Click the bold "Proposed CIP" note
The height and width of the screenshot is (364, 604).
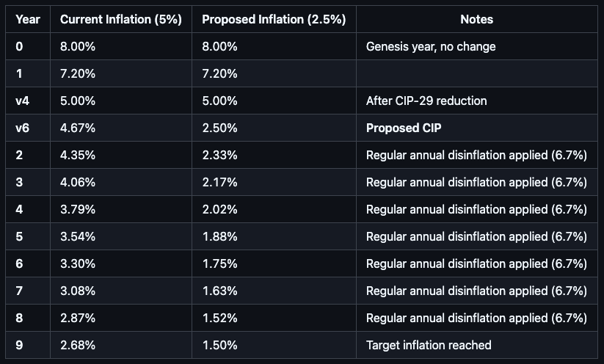pyautogui.click(x=404, y=128)
